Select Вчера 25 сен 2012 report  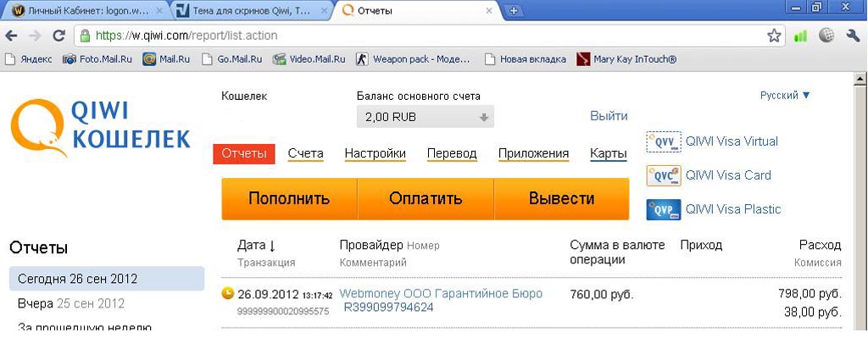71,303
